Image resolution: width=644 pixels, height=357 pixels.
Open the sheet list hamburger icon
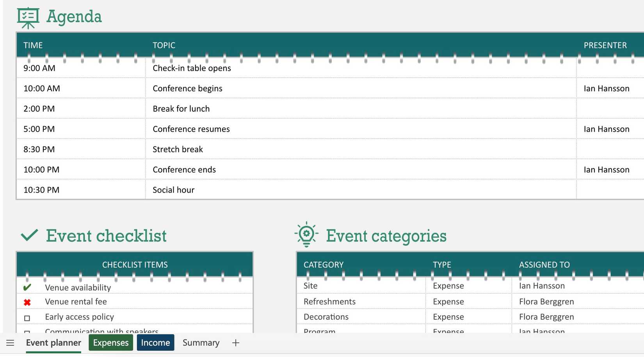click(x=10, y=343)
